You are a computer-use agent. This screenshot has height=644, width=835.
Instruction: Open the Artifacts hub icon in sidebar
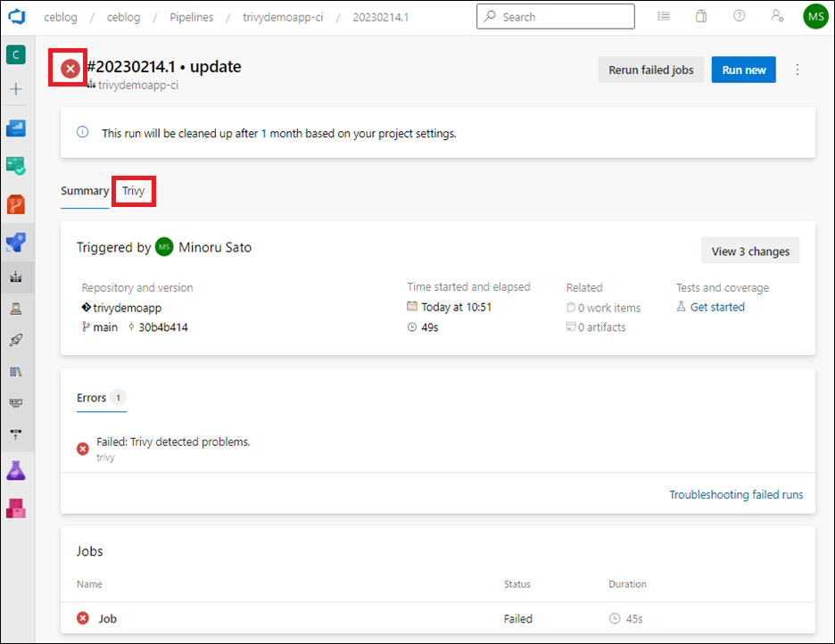click(16, 508)
